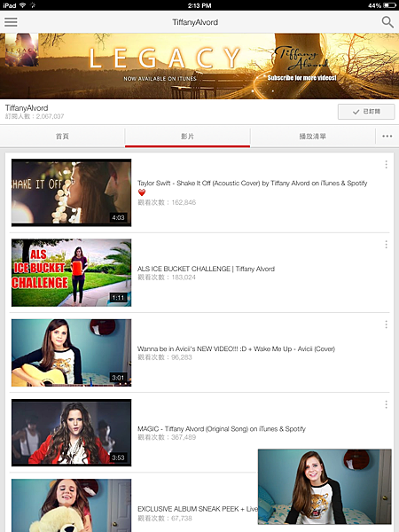Tap the 3:53 duration badge
The width and height of the screenshot is (399, 532).
(x=119, y=458)
